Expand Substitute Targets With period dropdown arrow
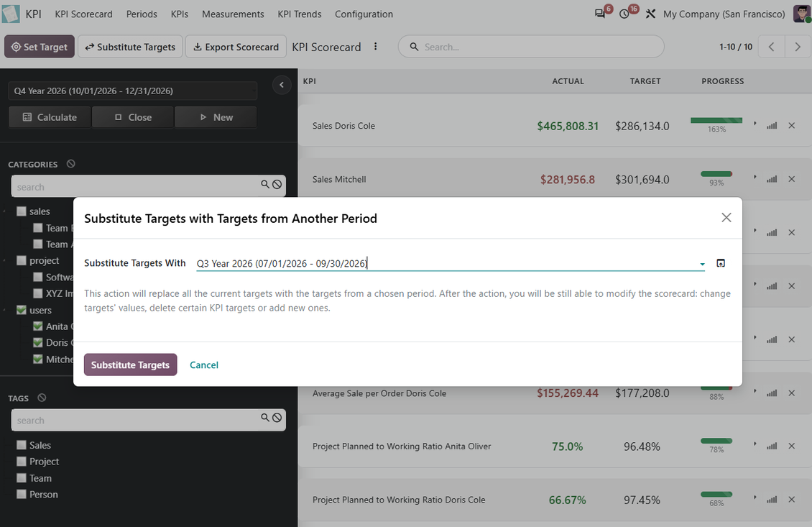The width and height of the screenshot is (812, 527). point(701,264)
